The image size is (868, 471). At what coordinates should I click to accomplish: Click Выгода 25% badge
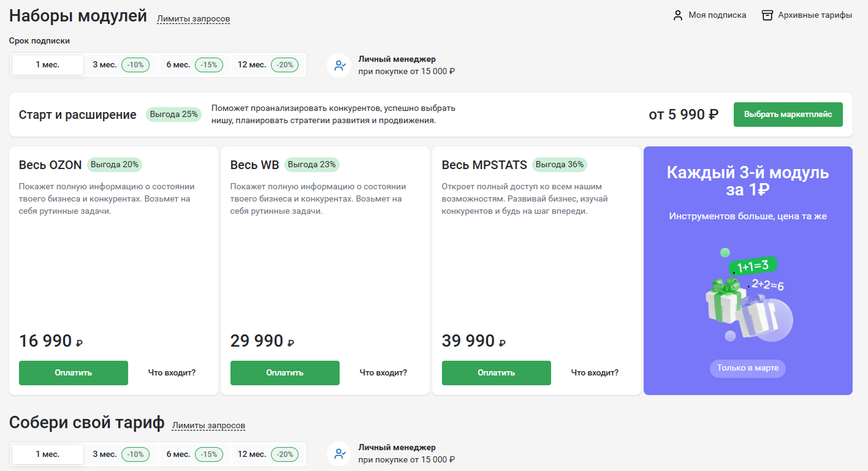174,115
